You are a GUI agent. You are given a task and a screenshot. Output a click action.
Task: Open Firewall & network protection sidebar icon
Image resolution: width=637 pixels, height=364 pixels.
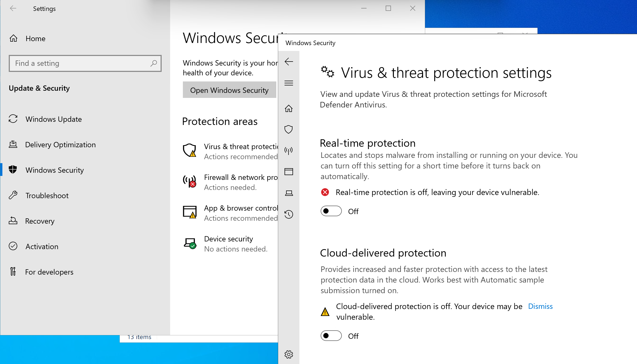tap(289, 151)
